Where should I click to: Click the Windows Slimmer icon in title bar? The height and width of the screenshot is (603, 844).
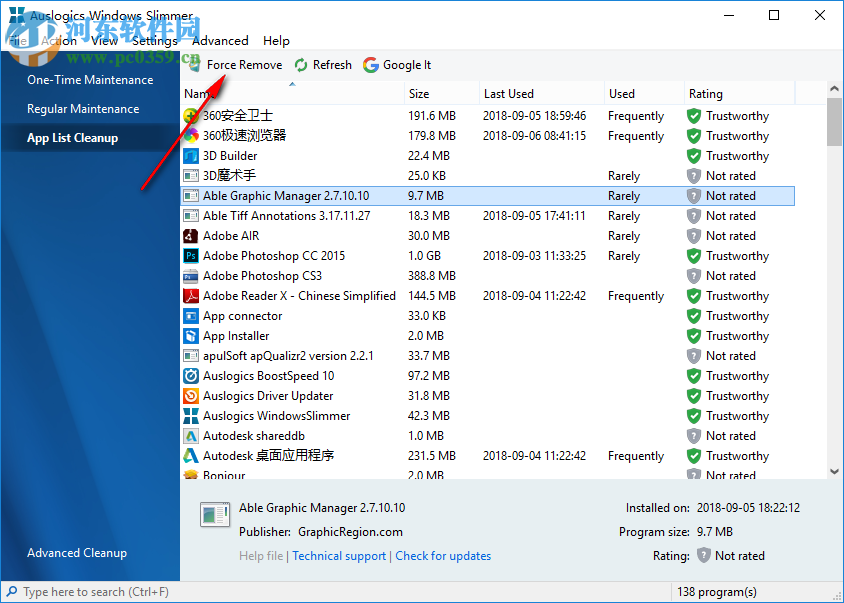tap(14, 15)
